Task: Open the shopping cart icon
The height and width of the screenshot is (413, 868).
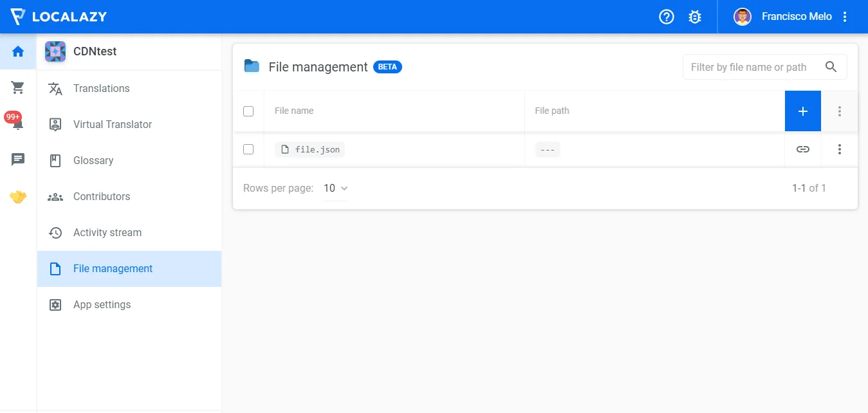Action: (x=18, y=87)
